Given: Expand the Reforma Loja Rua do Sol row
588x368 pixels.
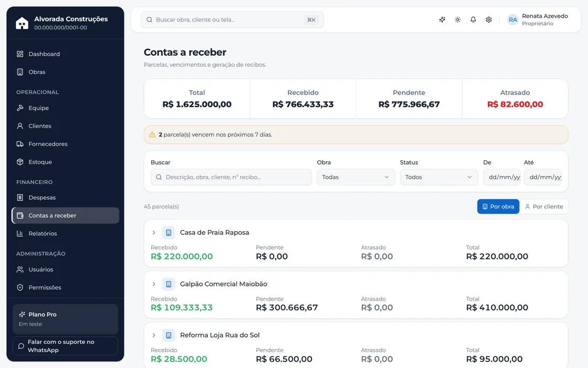Looking at the screenshot, I should (154, 335).
